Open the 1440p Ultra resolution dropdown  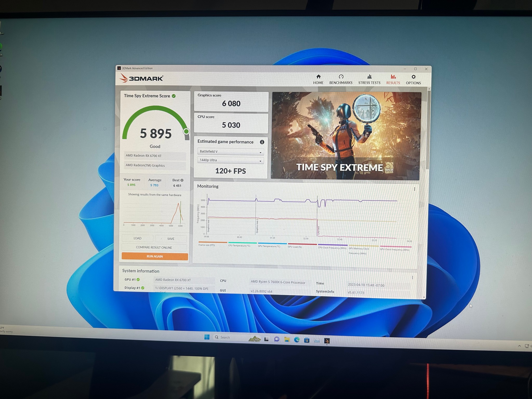[x=230, y=160]
